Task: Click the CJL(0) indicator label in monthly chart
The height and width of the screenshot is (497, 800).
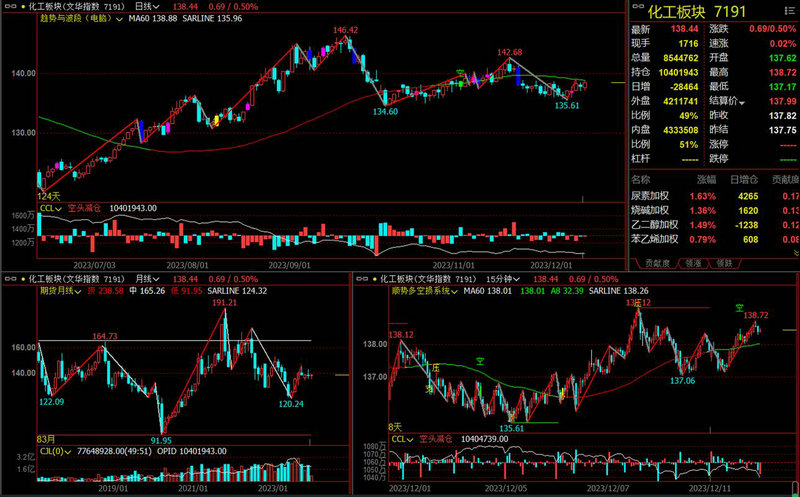Action: tap(54, 451)
